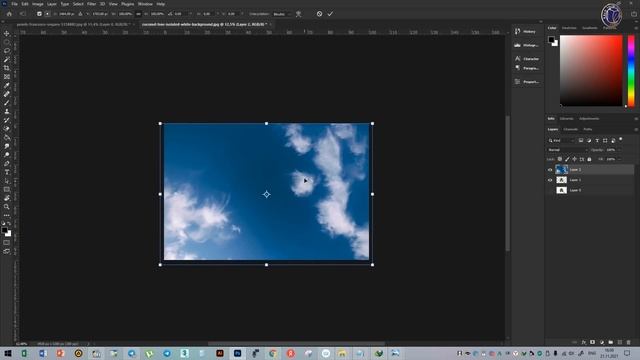
Task: Click the hue spectrum slider
Action: click(631, 71)
